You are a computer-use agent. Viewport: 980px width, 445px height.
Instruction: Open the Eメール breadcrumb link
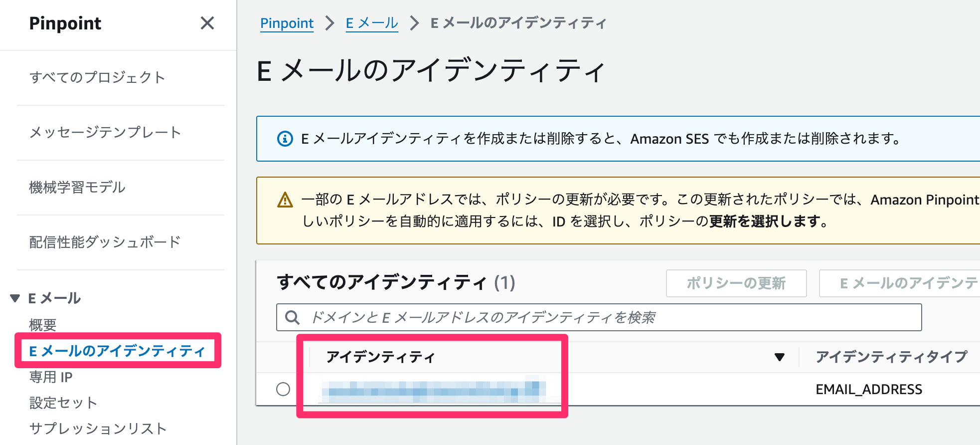(x=371, y=22)
